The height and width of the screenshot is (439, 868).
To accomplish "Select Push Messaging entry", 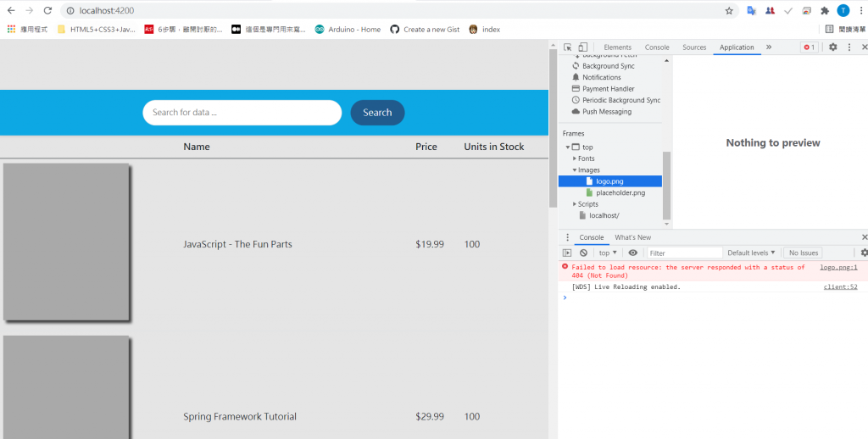I will [607, 111].
